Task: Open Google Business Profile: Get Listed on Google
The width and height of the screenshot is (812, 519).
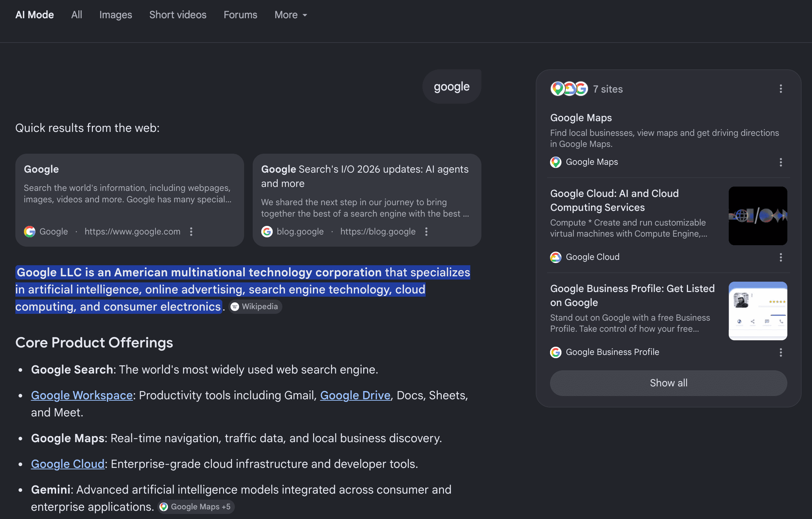Action: pos(633,295)
